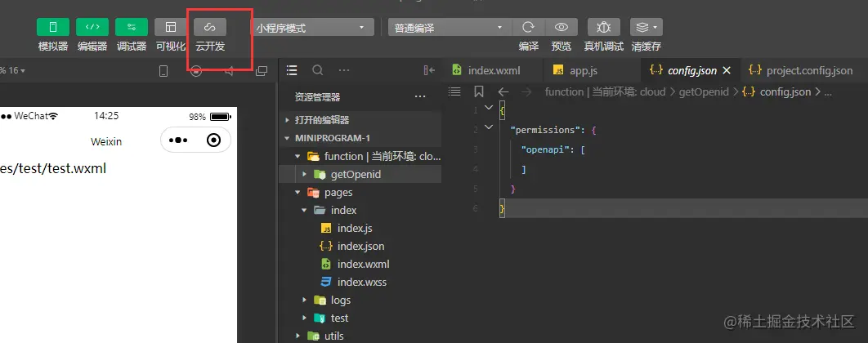Toggle the 模拟器 simulator panel button
The height and width of the screenshot is (343, 868).
52,27
